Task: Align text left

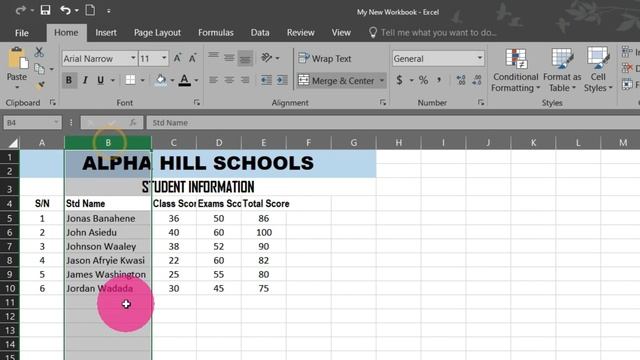Action: tap(213, 80)
